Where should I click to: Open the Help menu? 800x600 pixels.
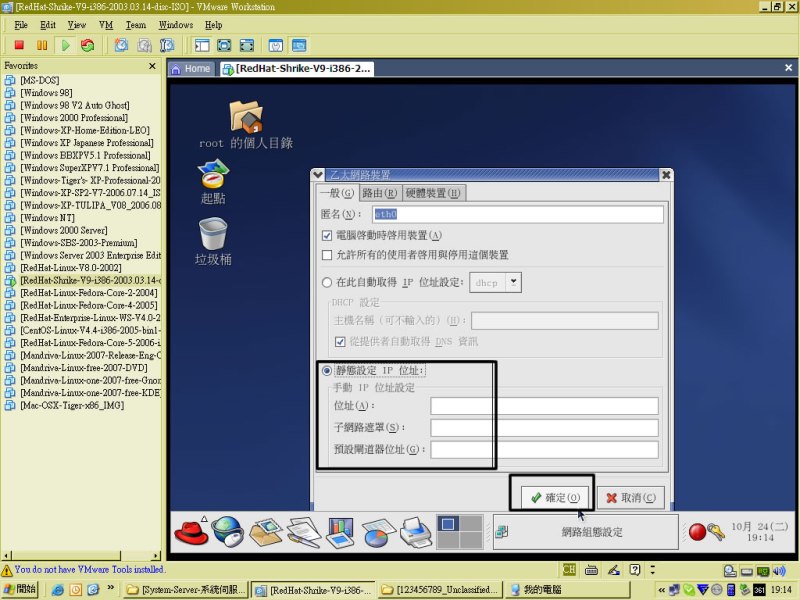[x=214, y=25]
